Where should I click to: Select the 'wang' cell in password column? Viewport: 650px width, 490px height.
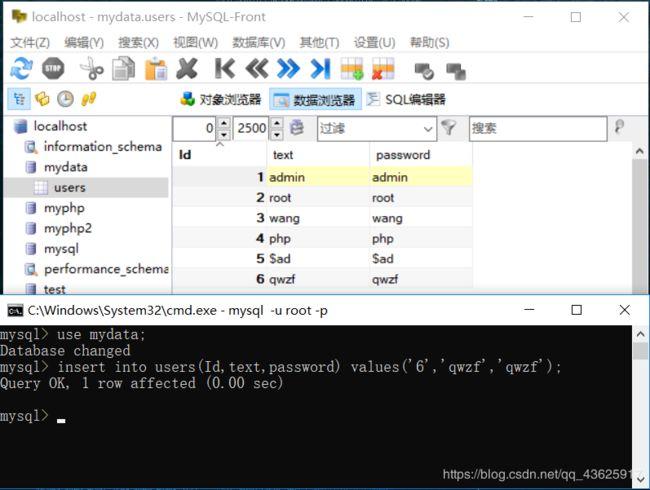tap(421, 218)
